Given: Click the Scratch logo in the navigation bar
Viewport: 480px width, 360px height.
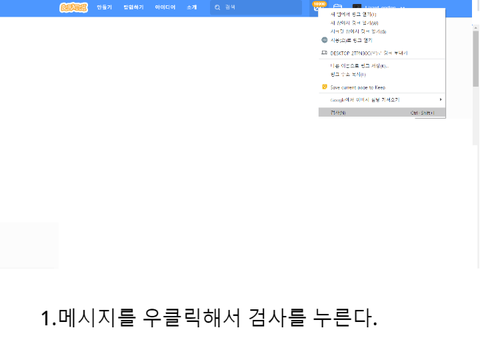Looking at the screenshot, I should (x=73, y=7).
